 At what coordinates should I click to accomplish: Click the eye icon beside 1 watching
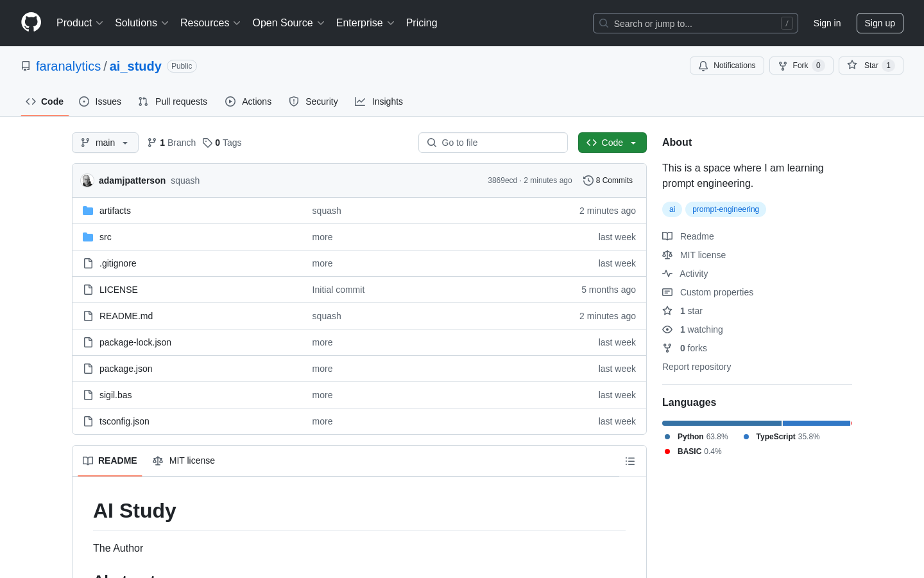[667, 329]
